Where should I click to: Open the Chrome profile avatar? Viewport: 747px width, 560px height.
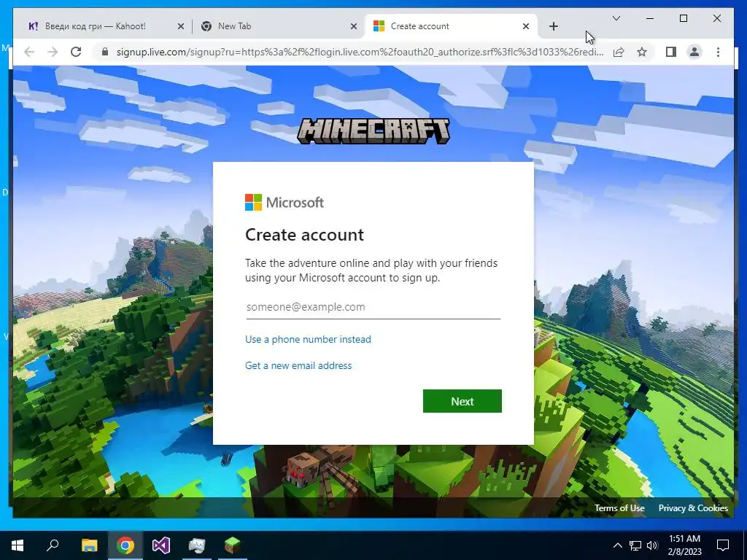click(694, 52)
